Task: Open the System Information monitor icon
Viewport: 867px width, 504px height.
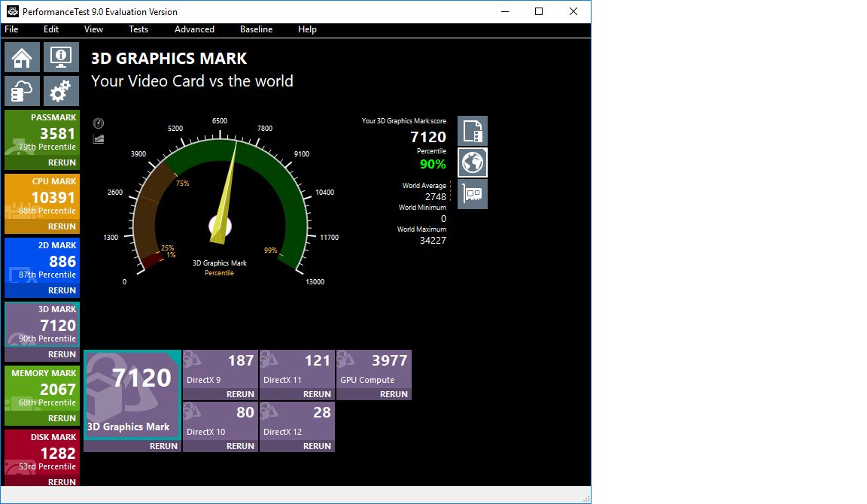Action: click(62, 57)
